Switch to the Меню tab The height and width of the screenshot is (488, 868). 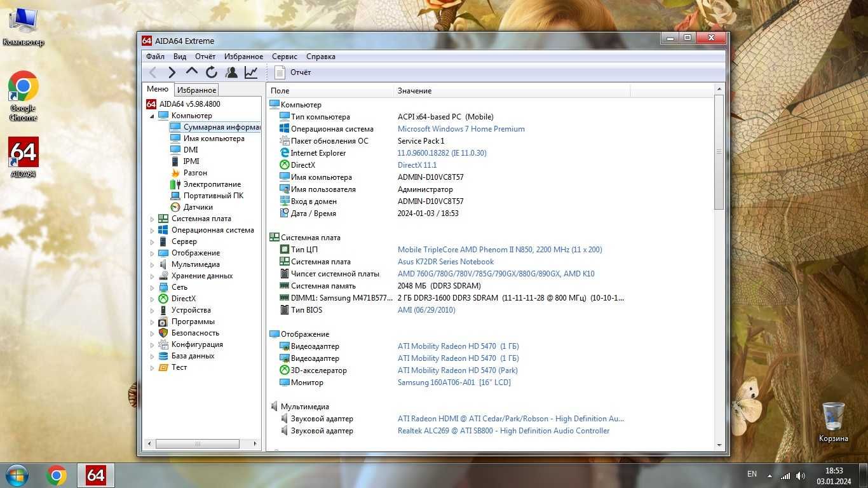click(158, 89)
